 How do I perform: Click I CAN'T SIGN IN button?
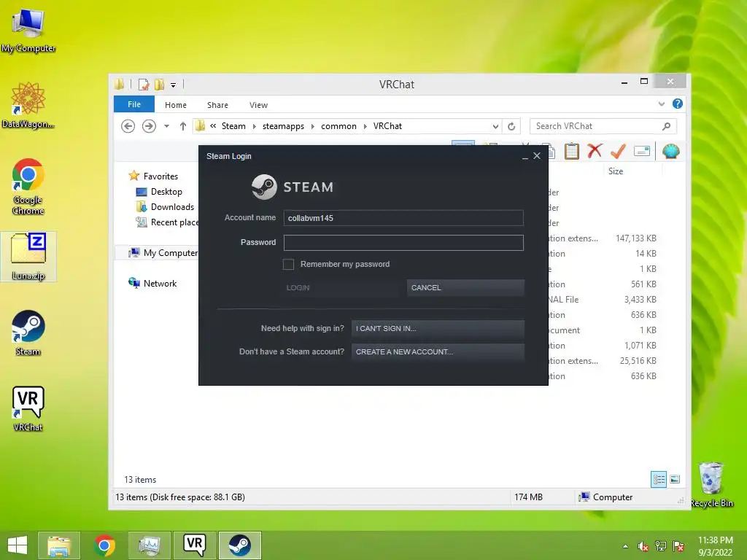438,328
